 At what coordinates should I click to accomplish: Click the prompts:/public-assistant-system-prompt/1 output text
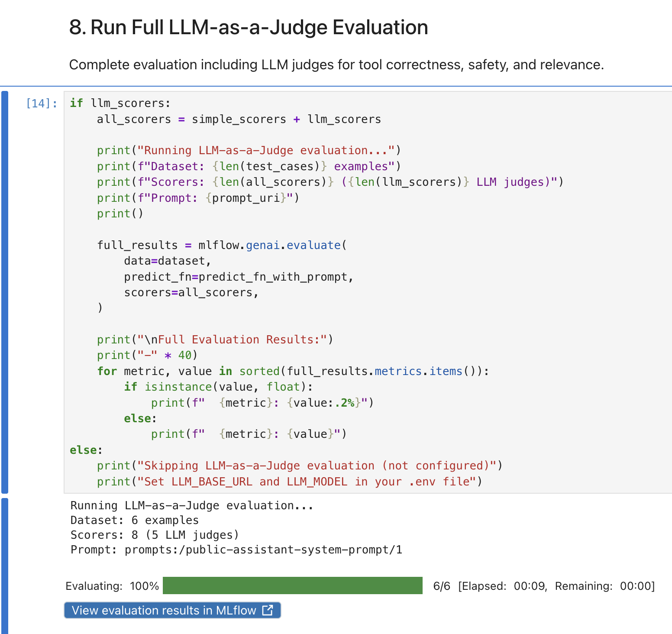point(263,550)
